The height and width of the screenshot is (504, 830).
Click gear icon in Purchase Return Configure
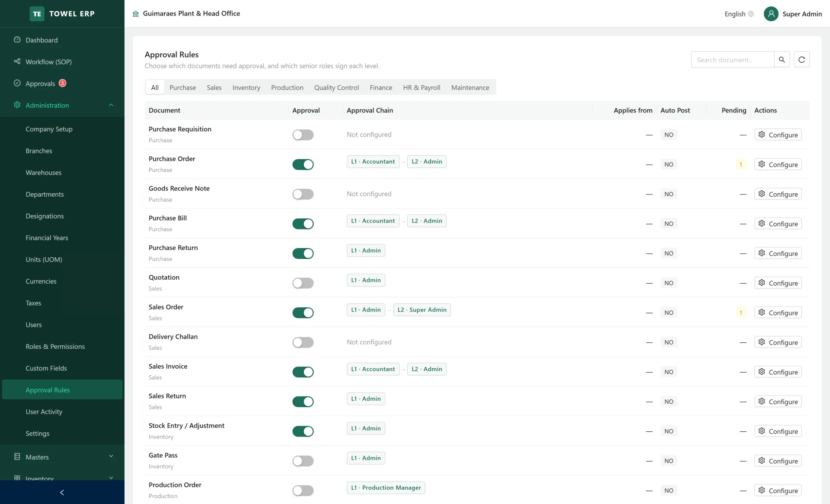(762, 253)
